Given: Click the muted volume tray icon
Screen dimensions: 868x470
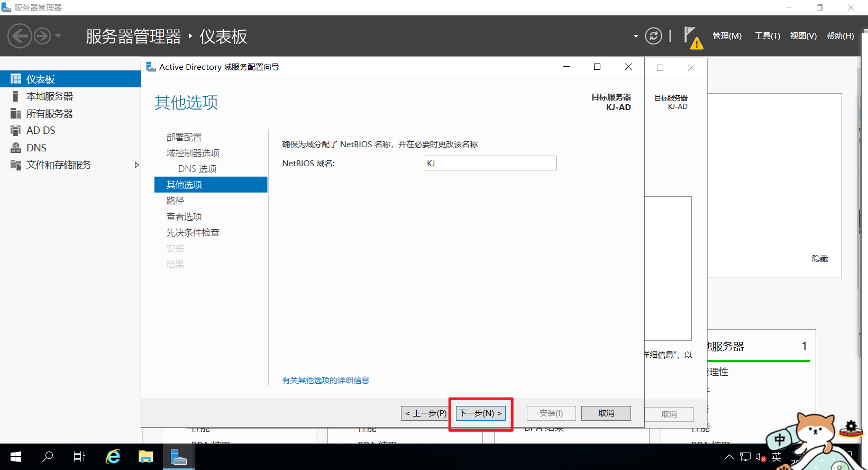Looking at the screenshot, I should tap(761, 457).
